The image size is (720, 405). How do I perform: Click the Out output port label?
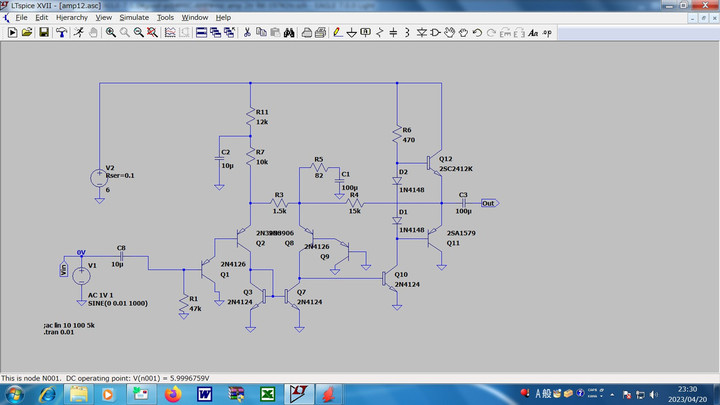[x=489, y=203]
